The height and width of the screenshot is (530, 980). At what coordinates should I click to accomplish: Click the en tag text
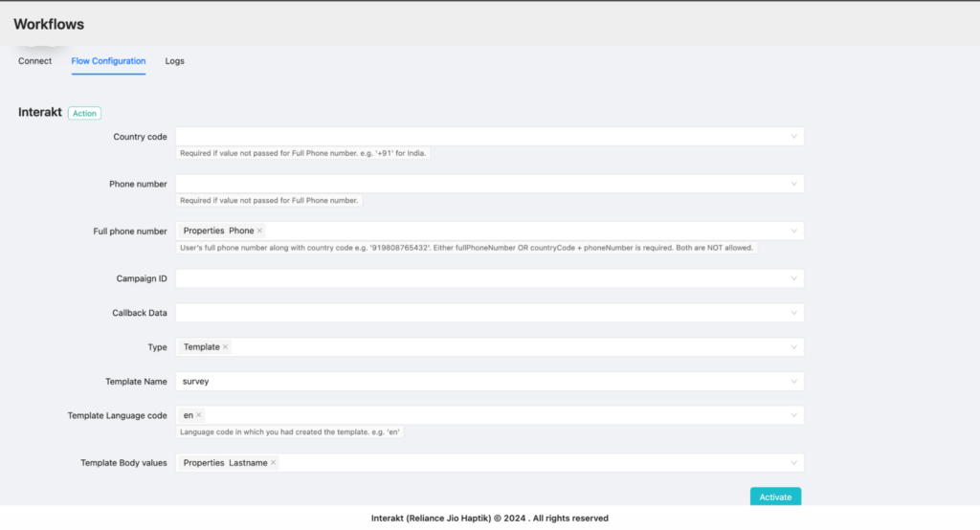pos(189,415)
